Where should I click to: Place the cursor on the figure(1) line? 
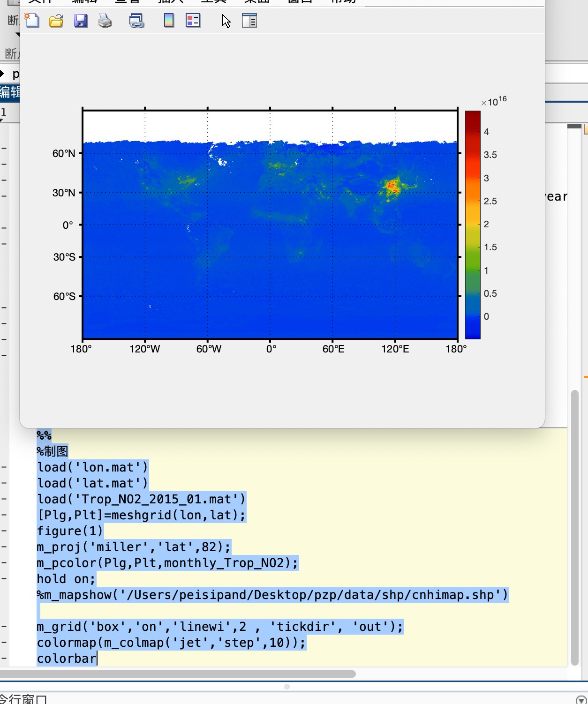tap(69, 531)
